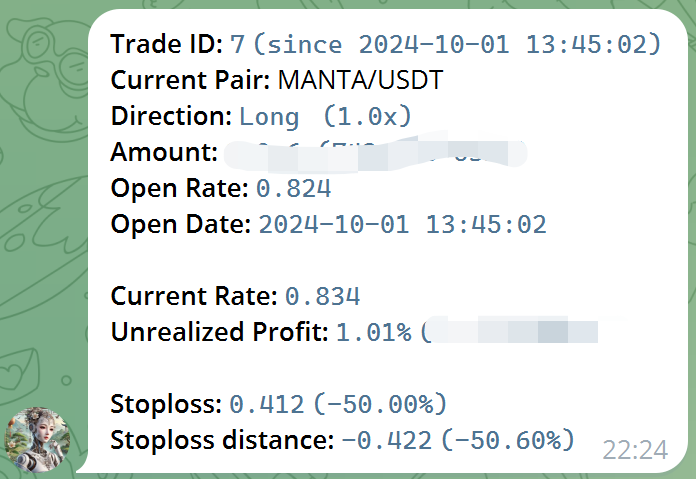Click the Stoploss distance label
Screen dimensions: 696x479
(222, 440)
